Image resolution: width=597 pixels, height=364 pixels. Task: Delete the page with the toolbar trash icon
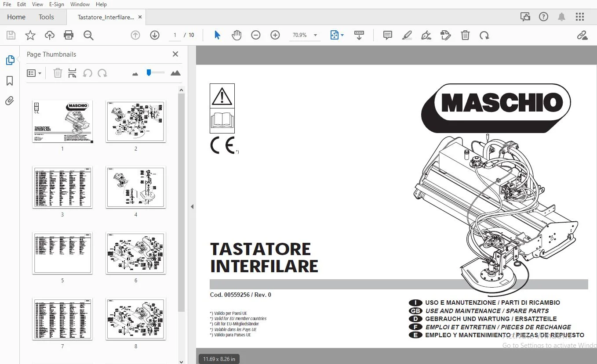point(465,35)
